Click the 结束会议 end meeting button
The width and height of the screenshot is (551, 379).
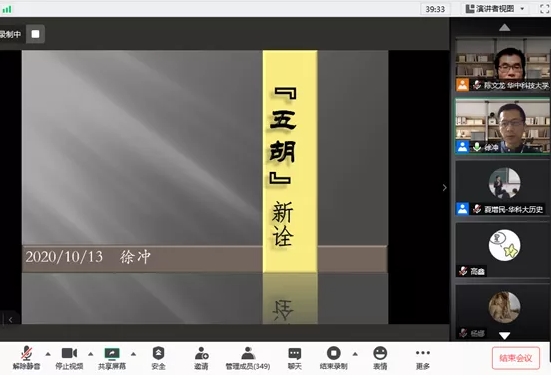pos(516,358)
